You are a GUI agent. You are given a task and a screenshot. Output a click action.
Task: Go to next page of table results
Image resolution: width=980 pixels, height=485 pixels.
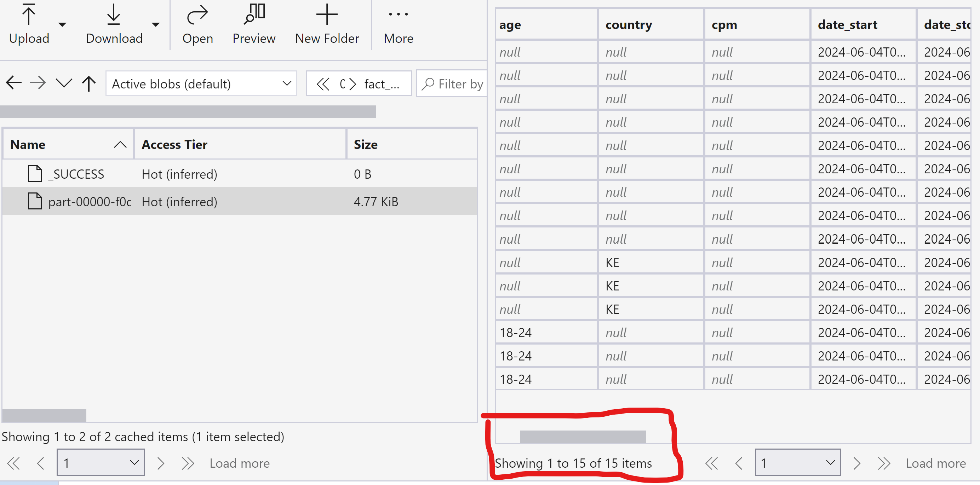click(857, 463)
